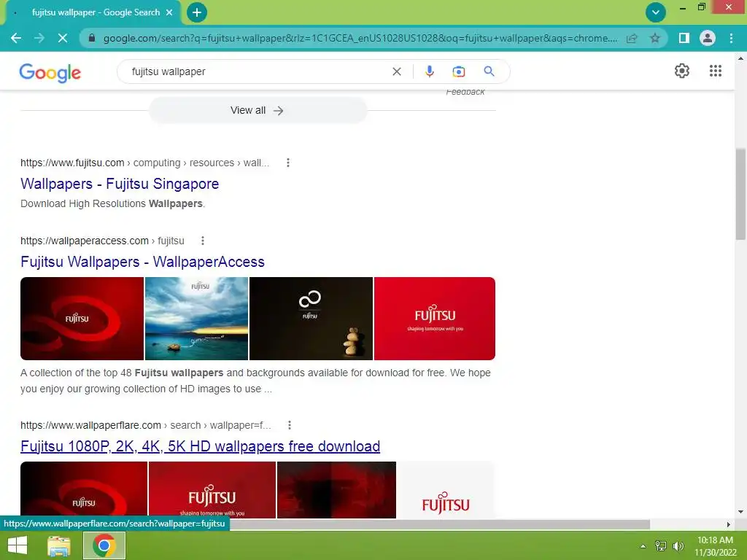Click the address bar URL
This screenshot has width=747, height=560.
click(360, 38)
